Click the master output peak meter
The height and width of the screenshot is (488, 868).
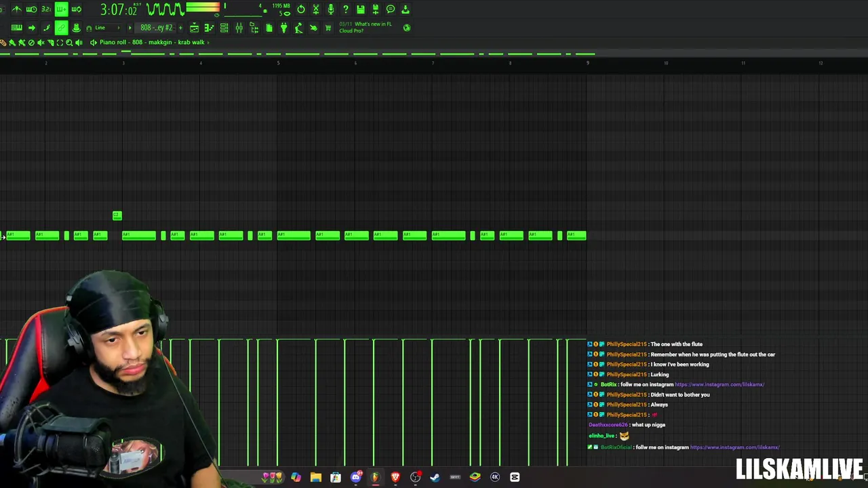(x=203, y=8)
